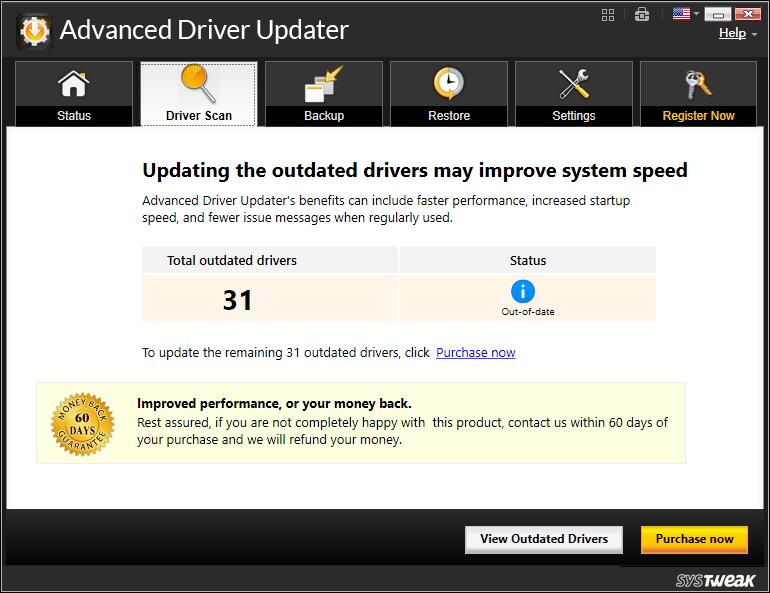Click 'Improved performance, or your money back.' heading
The width and height of the screenshot is (770, 593).
pos(274,404)
